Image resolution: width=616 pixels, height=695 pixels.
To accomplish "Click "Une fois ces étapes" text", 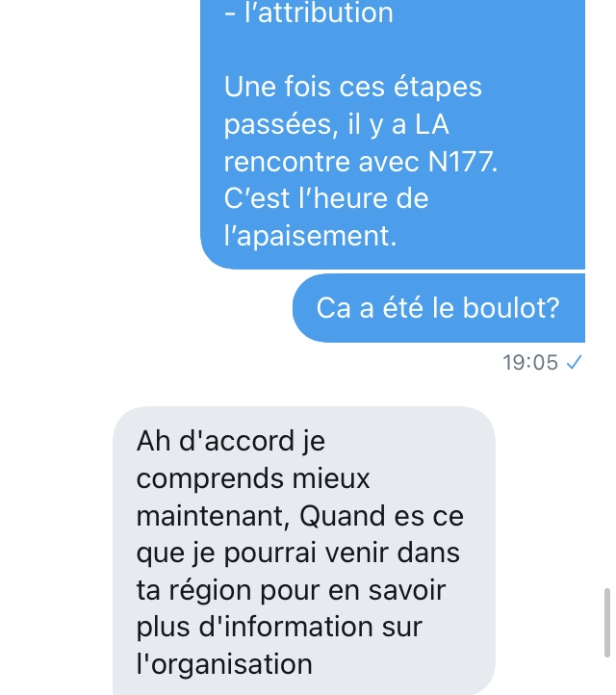I will (353, 87).
